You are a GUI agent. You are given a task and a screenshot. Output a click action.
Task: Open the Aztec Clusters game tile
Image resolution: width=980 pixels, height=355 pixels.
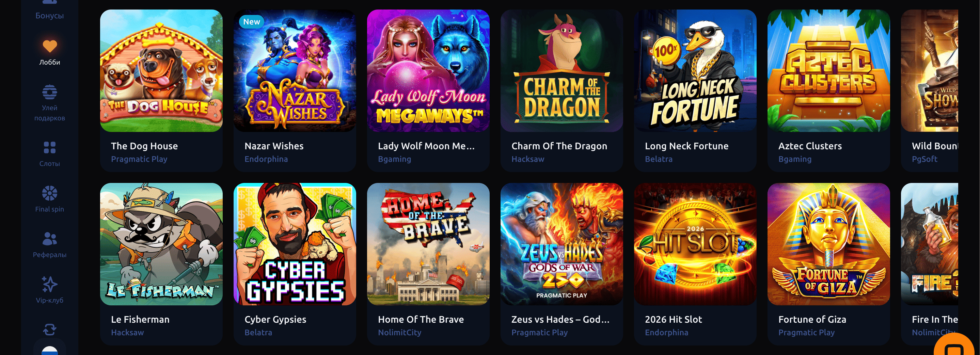pos(828,90)
